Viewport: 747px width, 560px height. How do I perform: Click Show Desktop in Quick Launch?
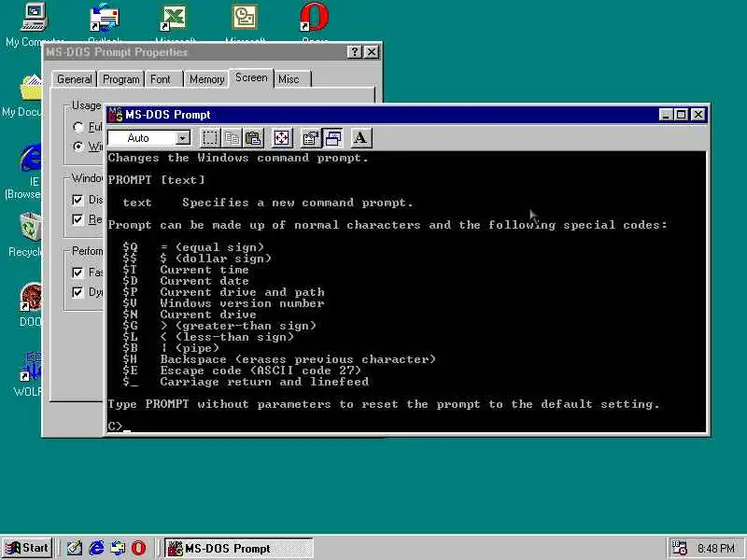pos(74,548)
